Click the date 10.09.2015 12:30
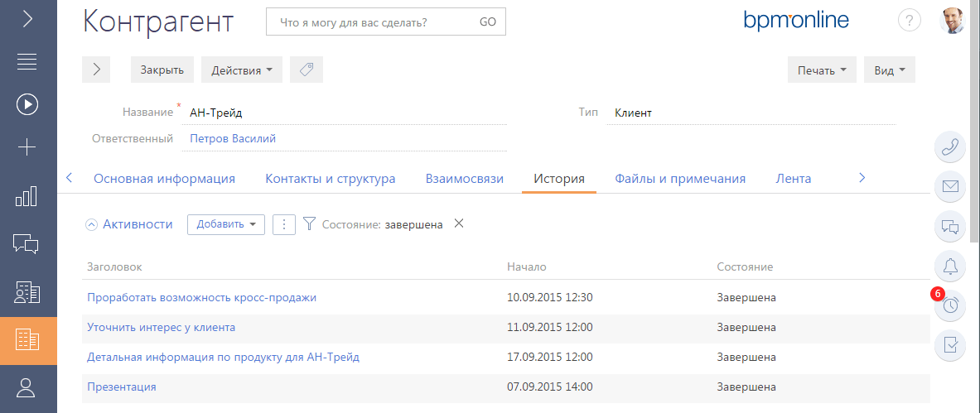The image size is (980, 413). [x=550, y=297]
